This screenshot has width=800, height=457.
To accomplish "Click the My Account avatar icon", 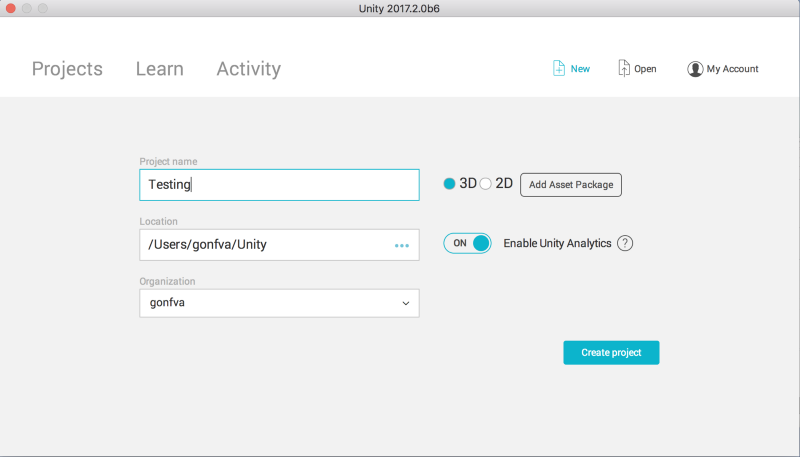I will tap(695, 69).
